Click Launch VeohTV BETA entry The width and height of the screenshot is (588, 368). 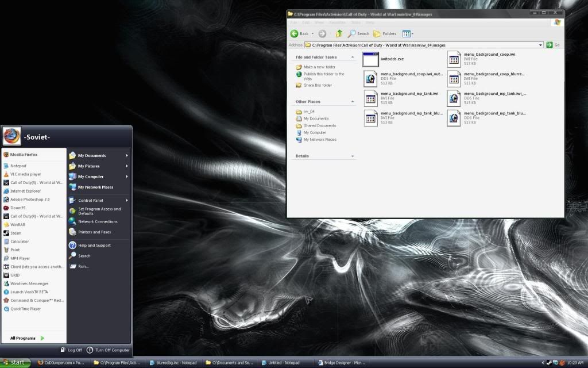pyautogui.click(x=34, y=292)
